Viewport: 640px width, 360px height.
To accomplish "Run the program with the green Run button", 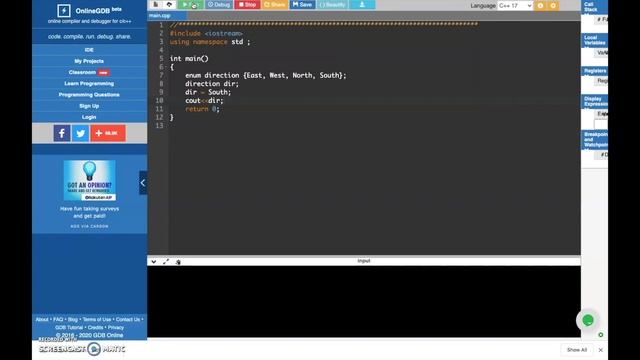I will (x=190, y=4).
